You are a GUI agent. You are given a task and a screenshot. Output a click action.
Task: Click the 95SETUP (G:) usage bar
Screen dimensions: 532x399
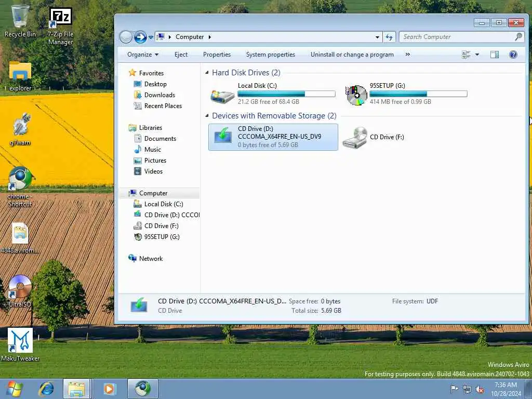point(418,94)
